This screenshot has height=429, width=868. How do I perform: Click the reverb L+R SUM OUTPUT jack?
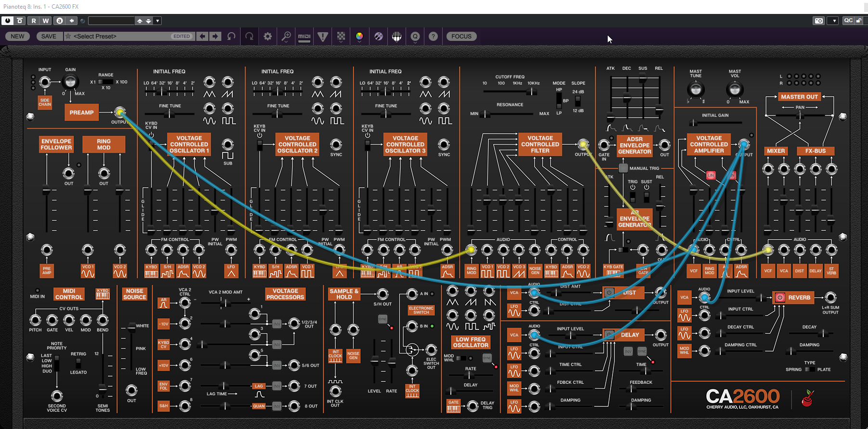[x=830, y=298]
